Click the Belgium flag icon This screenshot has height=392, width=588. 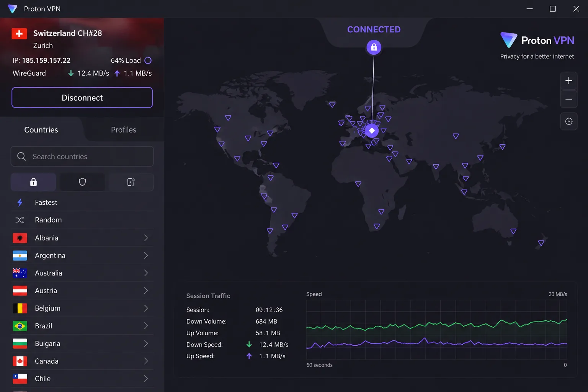point(20,309)
